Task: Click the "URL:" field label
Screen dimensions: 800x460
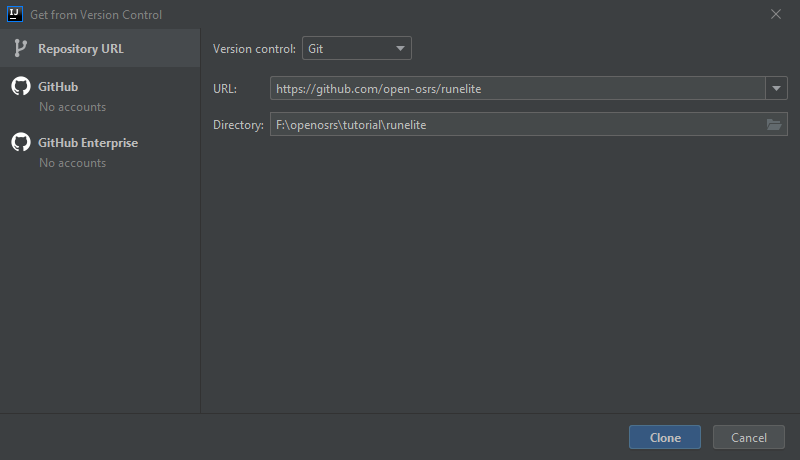Action: coord(225,89)
